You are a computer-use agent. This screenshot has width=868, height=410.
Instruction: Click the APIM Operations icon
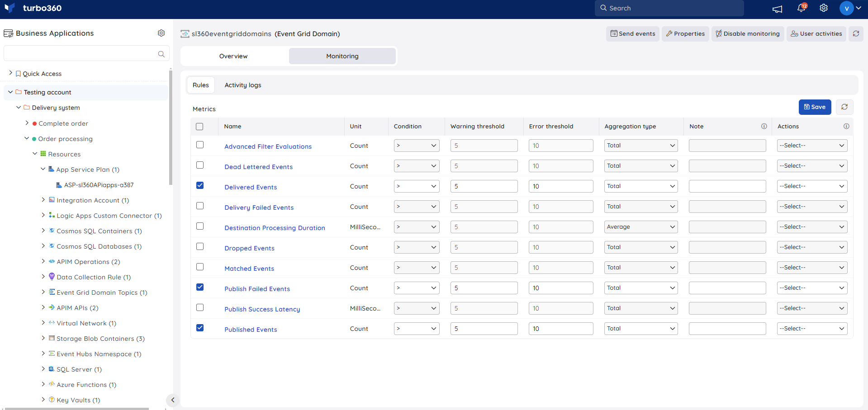pos(52,261)
